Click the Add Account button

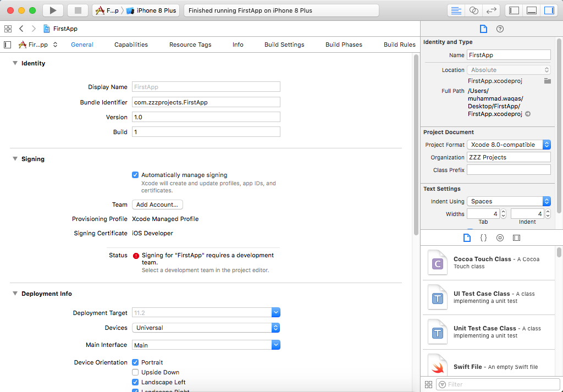coord(157,205)
